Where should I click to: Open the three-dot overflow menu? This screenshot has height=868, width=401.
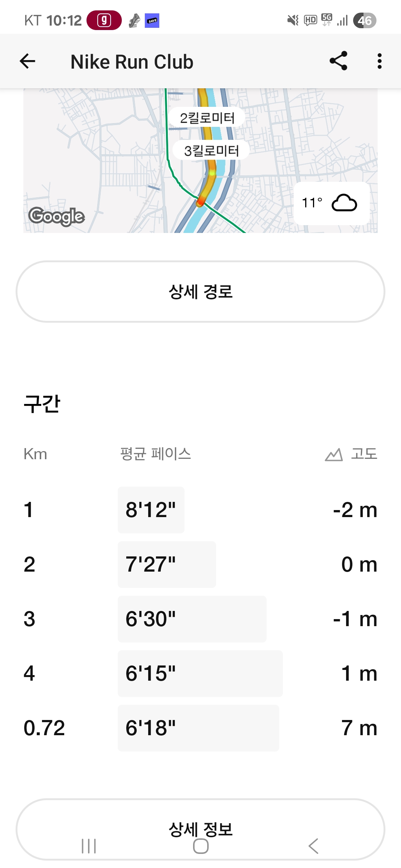tap(379, 61)
